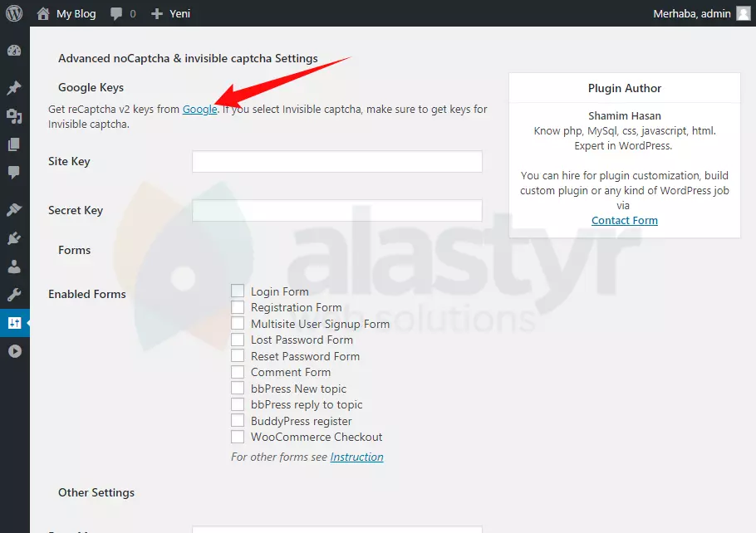Open the Plugins plug icon
The width and height of the screenshot is (756, 533).
click(14, 237)
